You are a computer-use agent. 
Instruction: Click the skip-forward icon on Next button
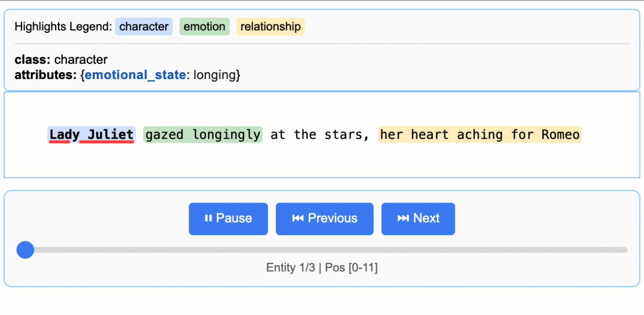tap(402, 219)
